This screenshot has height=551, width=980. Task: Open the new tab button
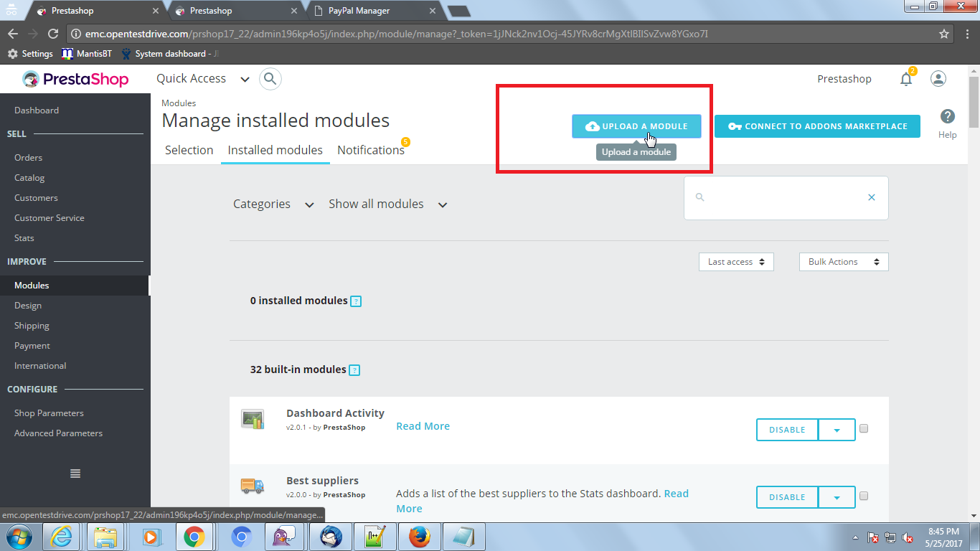pyautogui.click(x=459, y=11)
